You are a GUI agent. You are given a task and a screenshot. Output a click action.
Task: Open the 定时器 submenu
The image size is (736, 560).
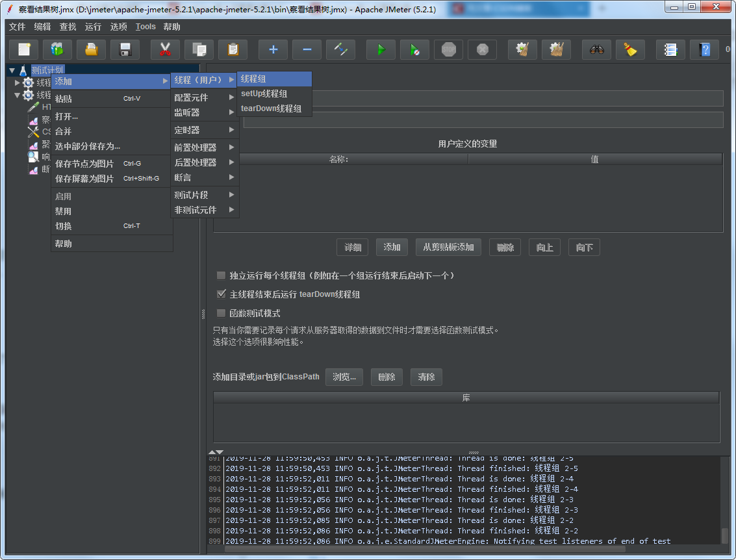[205, 130]
